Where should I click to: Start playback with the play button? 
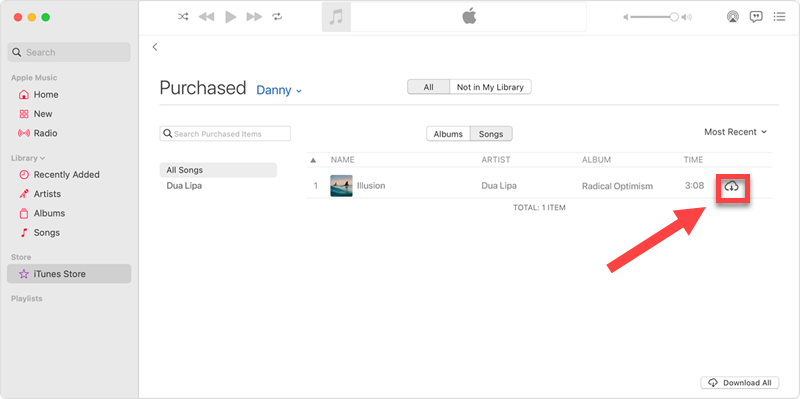tap(231, 17)
